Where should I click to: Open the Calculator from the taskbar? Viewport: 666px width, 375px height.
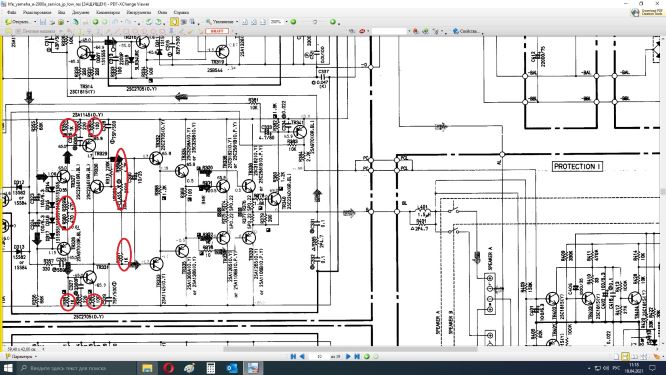211,368
